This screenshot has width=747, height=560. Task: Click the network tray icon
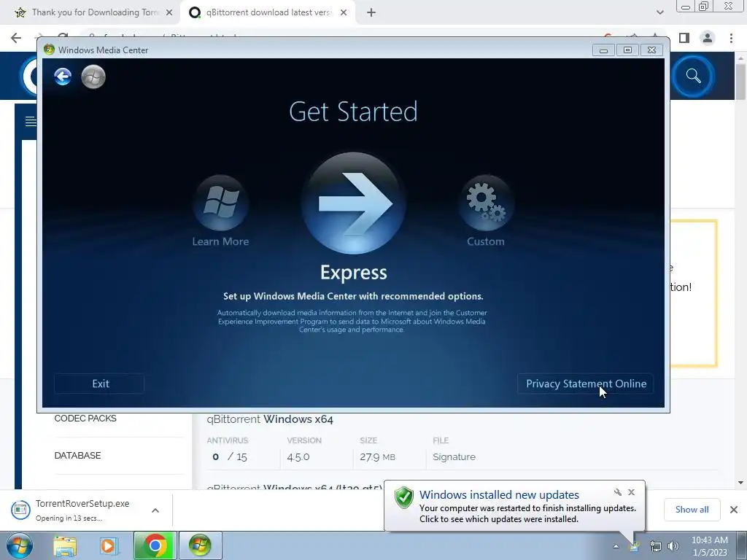click(656, 546)
